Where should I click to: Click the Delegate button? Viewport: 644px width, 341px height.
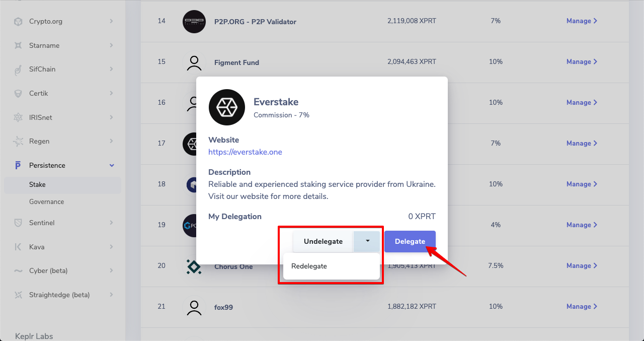coord(410,241)
